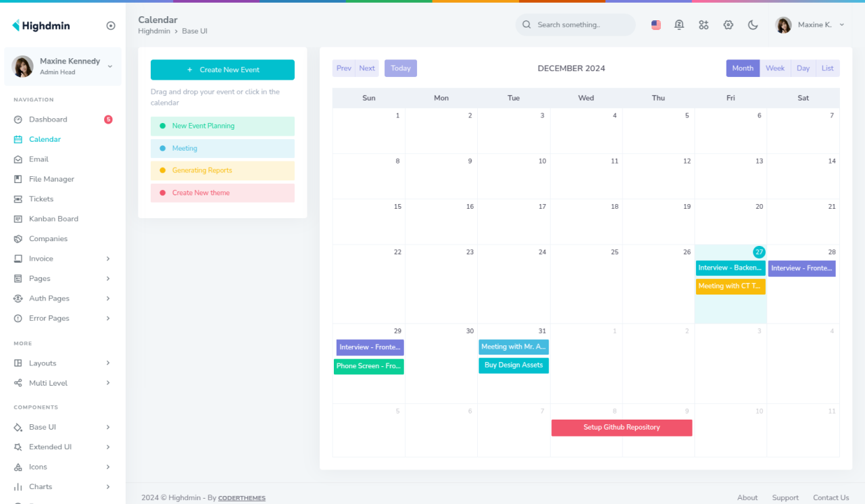Expand the Layouts submenu chevron

point(108,363)
